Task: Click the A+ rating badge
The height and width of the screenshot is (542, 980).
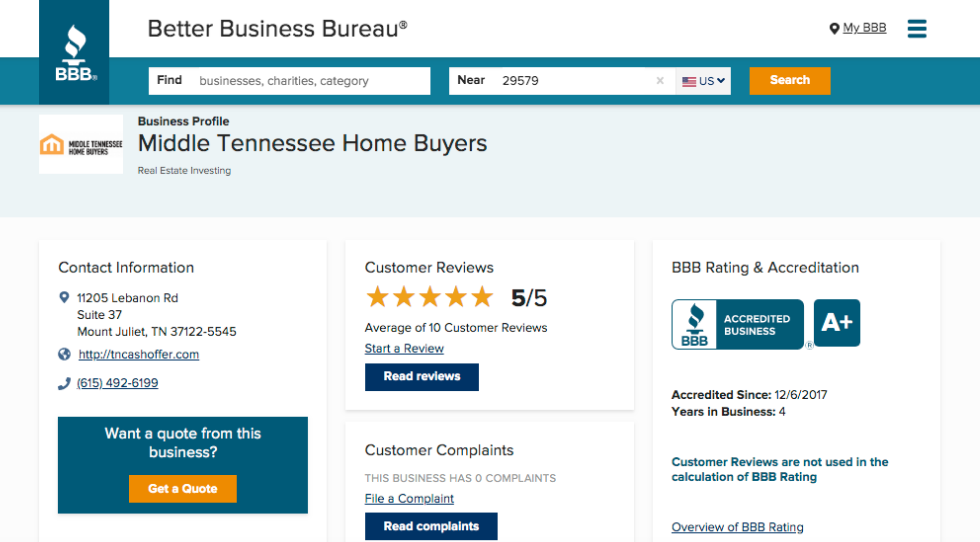Action: point(837,323)
